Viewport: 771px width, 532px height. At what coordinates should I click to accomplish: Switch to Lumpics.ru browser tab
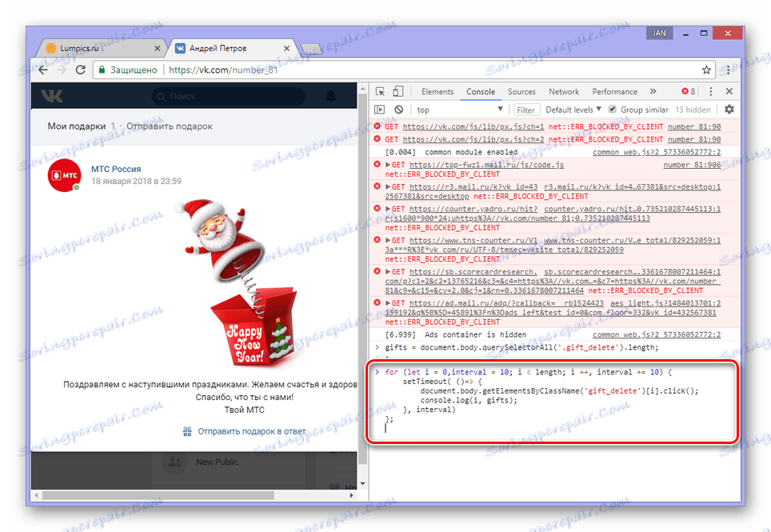[101, 48]
